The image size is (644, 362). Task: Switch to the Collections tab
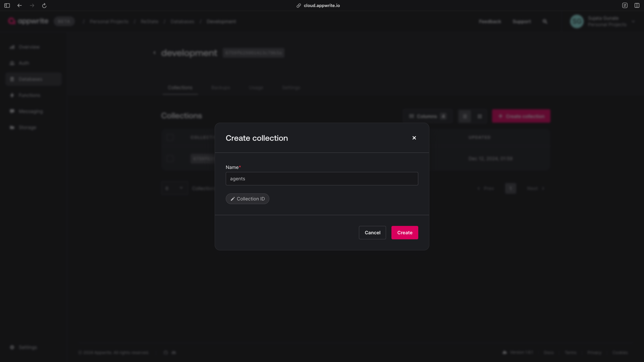pos(180,87)
